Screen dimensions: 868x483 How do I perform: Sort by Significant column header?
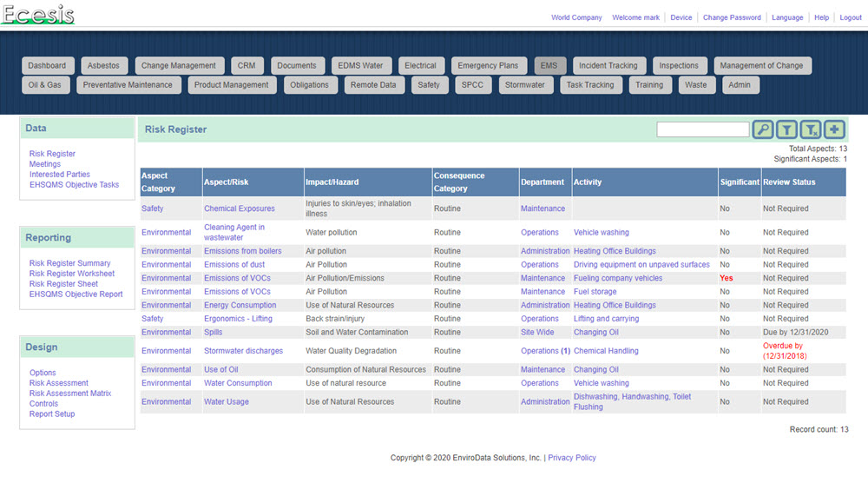(x=740, y=182)
